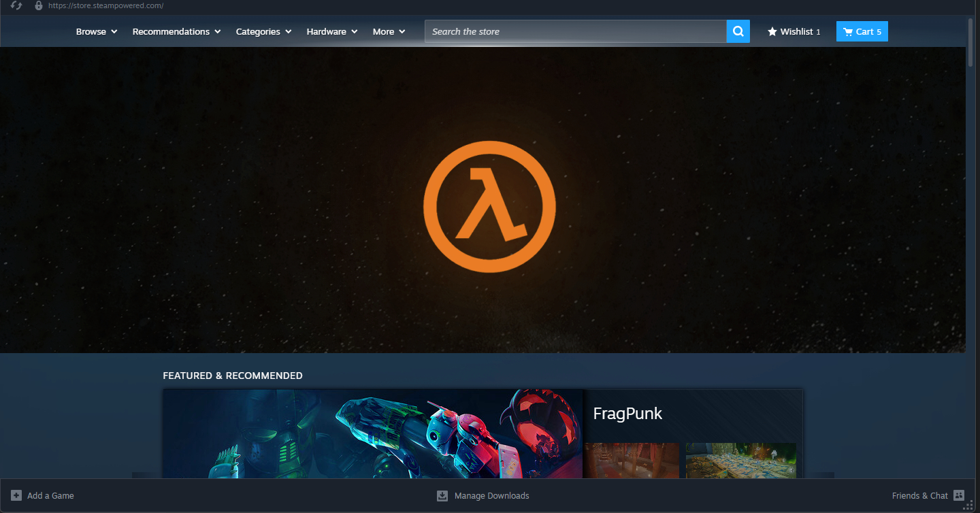Open the Wishlist link
This screenshot has height=513, width=980.
coord(794,31)
